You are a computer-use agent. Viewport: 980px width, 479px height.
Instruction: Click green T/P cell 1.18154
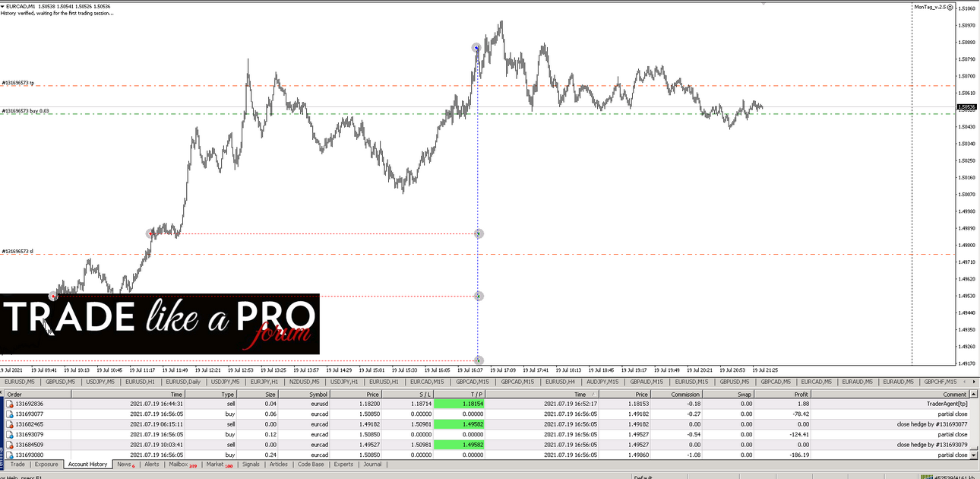click(x=460, y=404)
